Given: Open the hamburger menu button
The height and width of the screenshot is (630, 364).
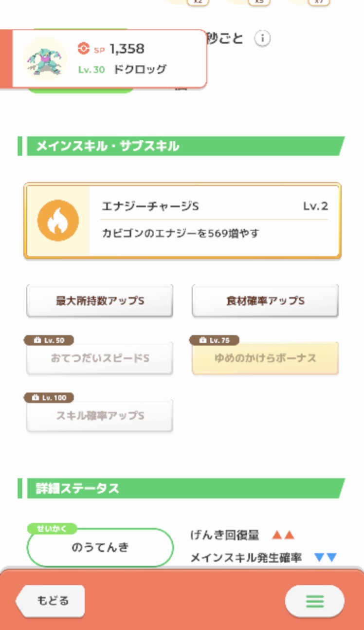Looking at the screenshot, I should pyautogui.click(x=314, y=601).
